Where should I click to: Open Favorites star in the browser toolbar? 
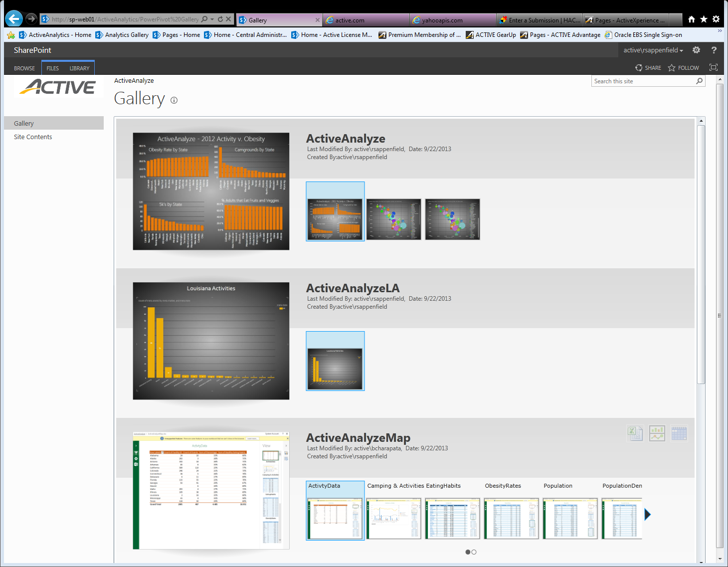[704, 19]
